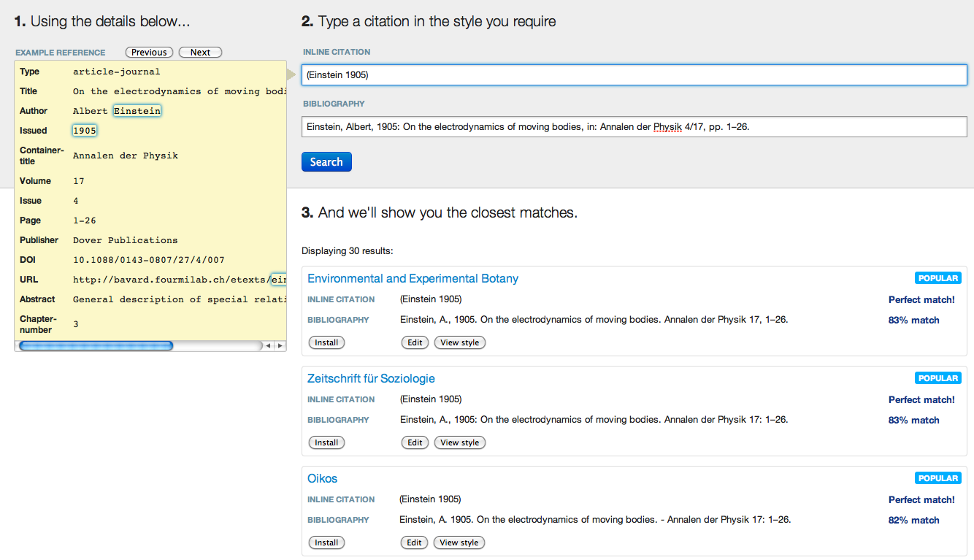Click the scroll-left arrow of reference panel
Image resolution: width=974 pixels, height=560 pixels.
268,345
